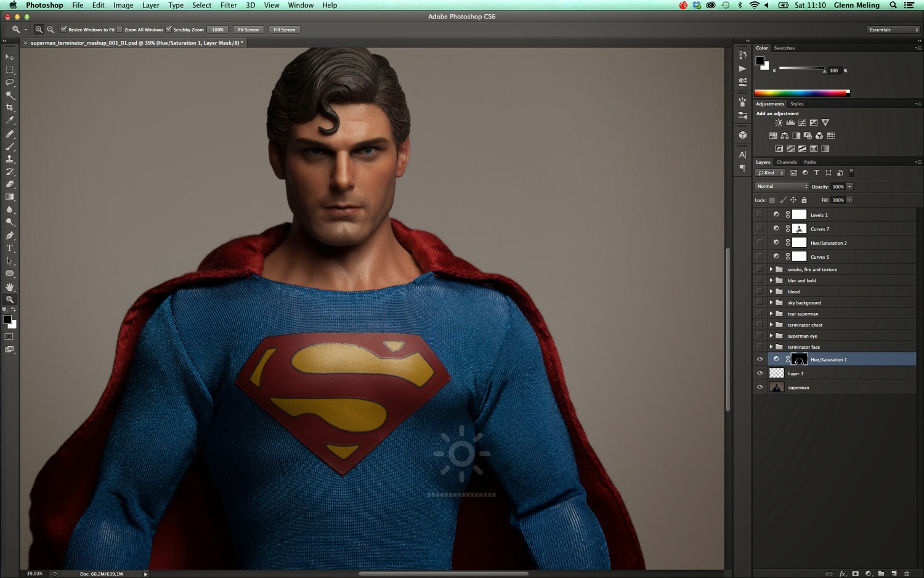Screen dimensions: 924x578
Task: Add a Levels adjustment
Action: [x=790, y=123]
